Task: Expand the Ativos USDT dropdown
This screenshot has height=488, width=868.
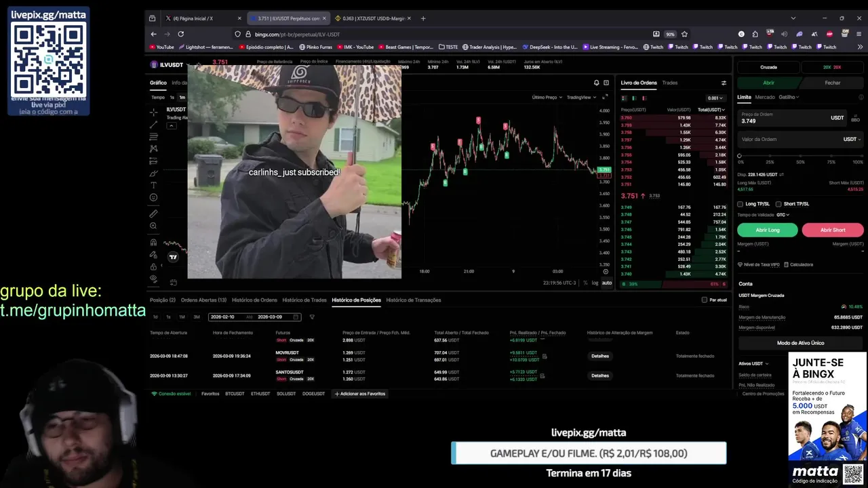Action: pyautogui.click(x=753, y=363)
